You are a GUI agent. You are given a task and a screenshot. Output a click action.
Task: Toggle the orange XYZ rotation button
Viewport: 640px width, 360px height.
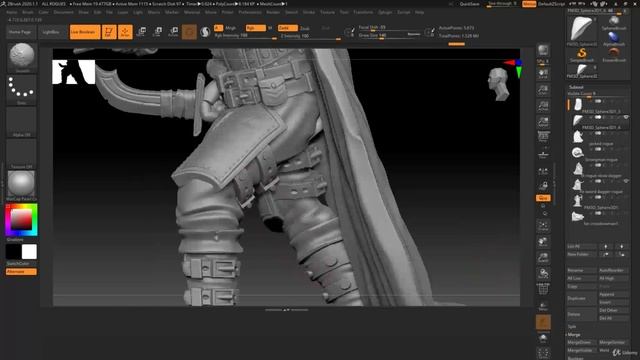coord(543,198)
